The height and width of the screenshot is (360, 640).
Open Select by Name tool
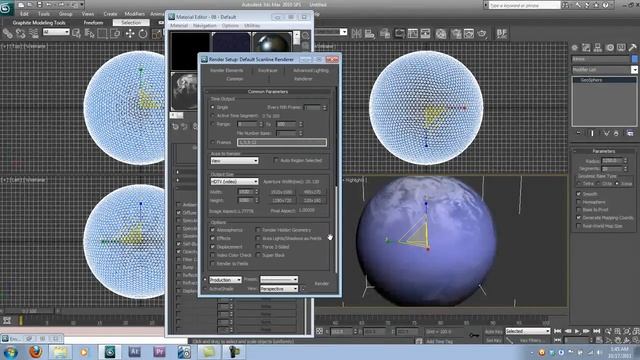(x=89, y=33)
